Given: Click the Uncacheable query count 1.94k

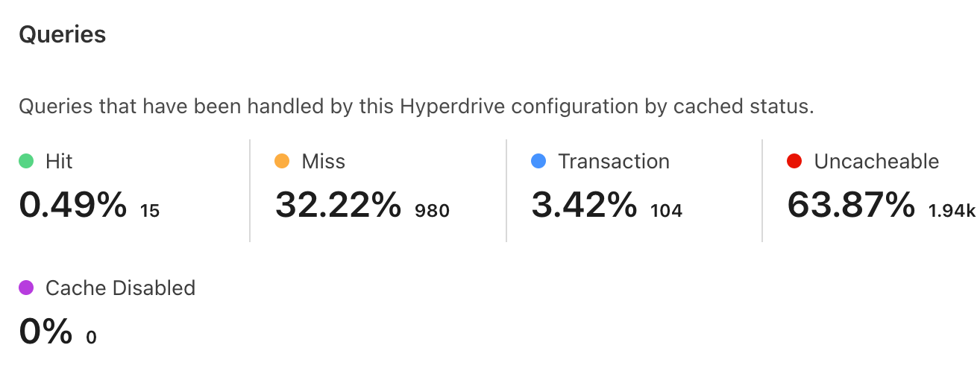Looking at the screenshot, I should (x=952, y=211).
